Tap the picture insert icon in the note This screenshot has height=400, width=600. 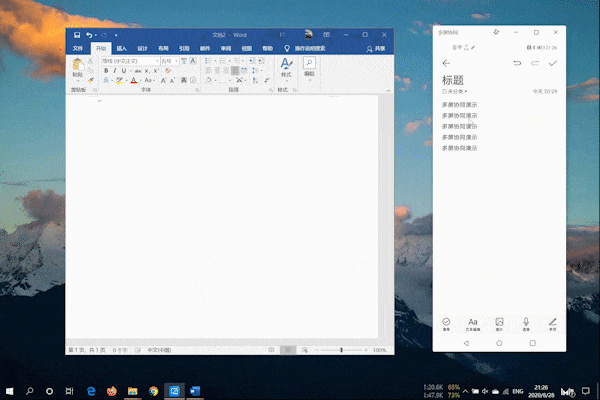tap(499, 322)
